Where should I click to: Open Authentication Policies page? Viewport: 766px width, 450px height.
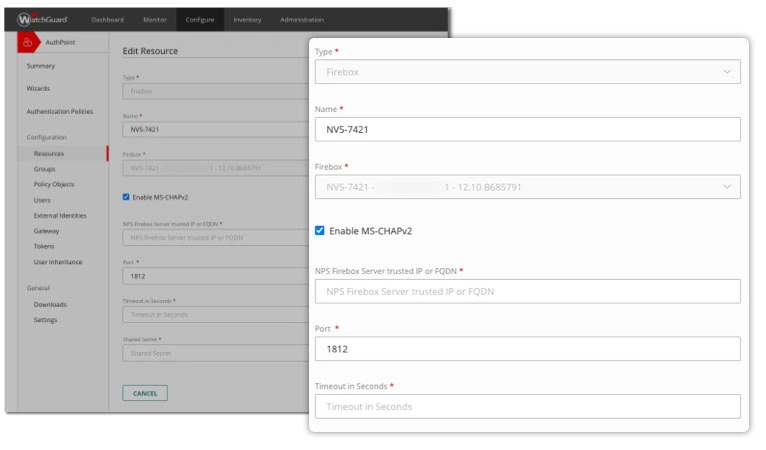[60, 111]
